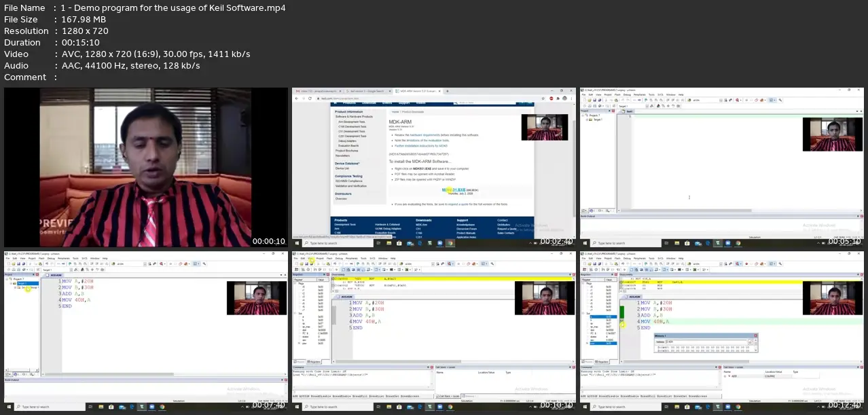Open the Knowledgebase footer link
Screen dimensions: 868x415
pos(466,225)
